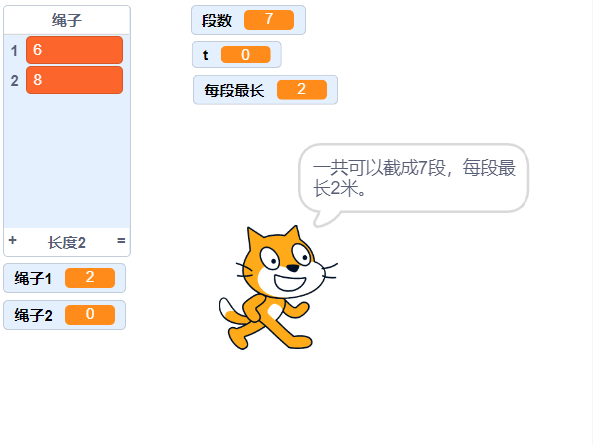Click the orange value 2 of 每段最长
The image size is (593, 445).
[x=302, y=90]
